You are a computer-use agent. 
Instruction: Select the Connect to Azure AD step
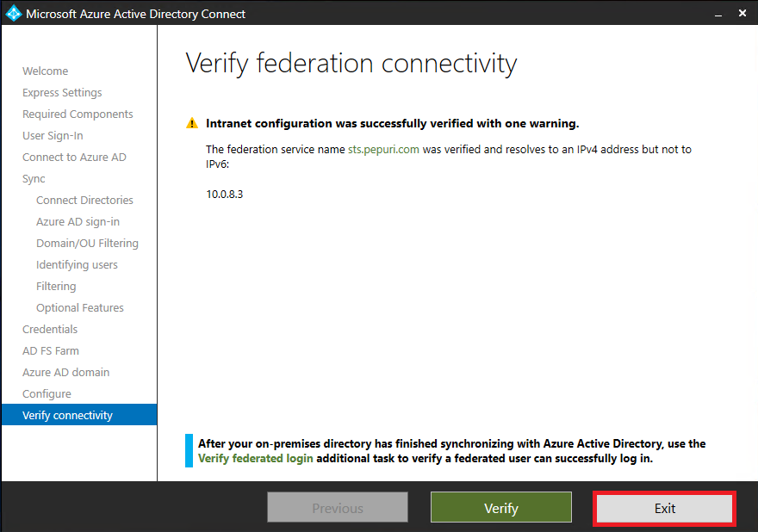coord(74,157)
